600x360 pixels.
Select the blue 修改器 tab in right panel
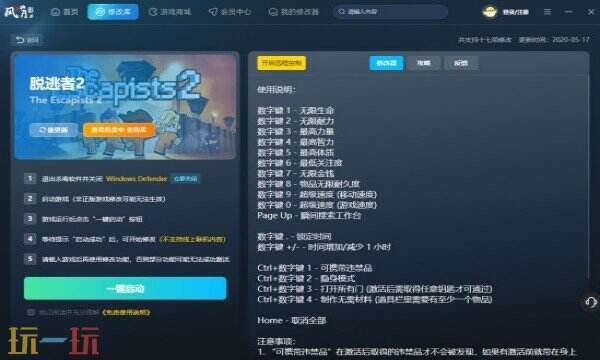(386, 63)
